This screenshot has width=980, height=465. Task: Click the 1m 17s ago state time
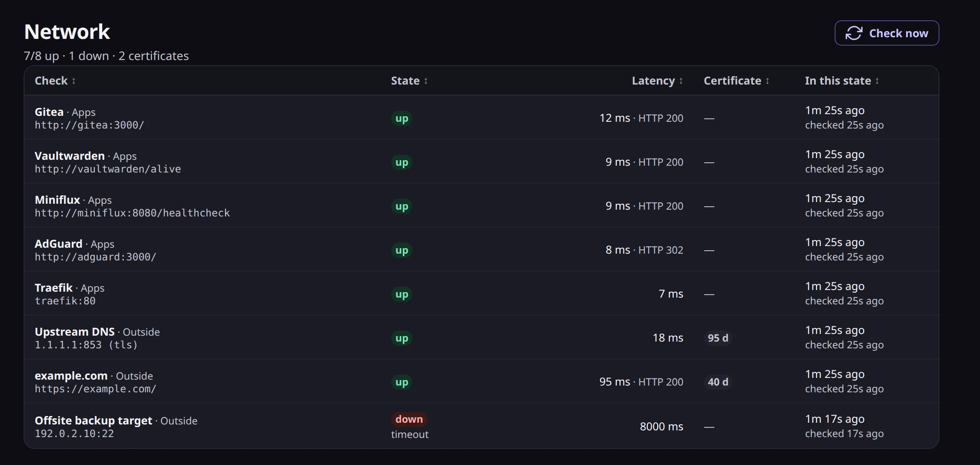click(x=835, y=419)
